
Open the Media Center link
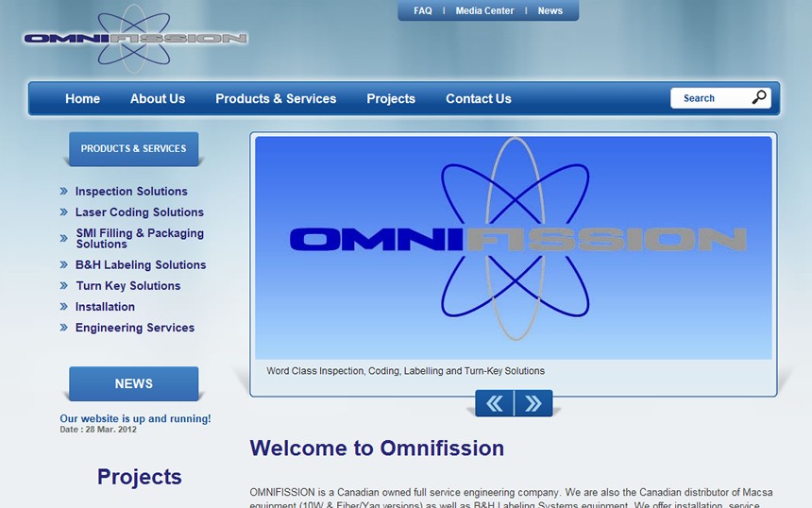click(x=484, y=10)
